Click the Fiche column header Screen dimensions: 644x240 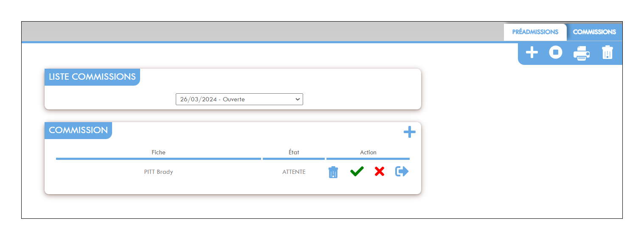pos(158,152)
